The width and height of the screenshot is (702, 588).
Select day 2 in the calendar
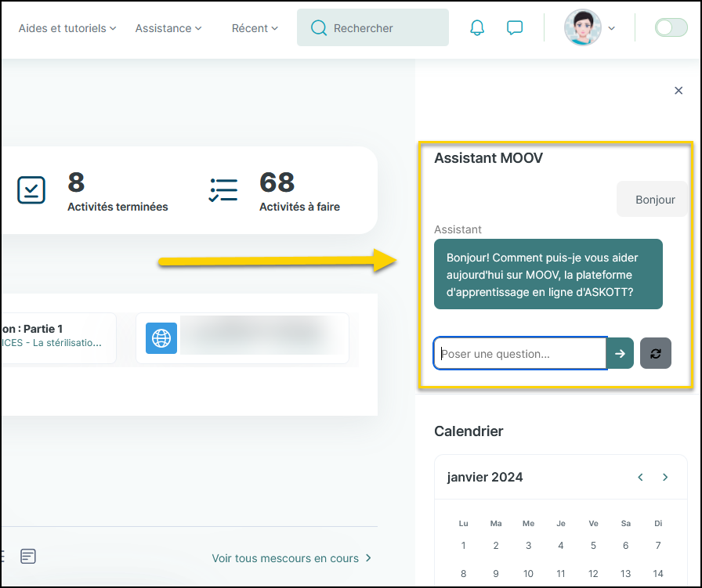496,546
